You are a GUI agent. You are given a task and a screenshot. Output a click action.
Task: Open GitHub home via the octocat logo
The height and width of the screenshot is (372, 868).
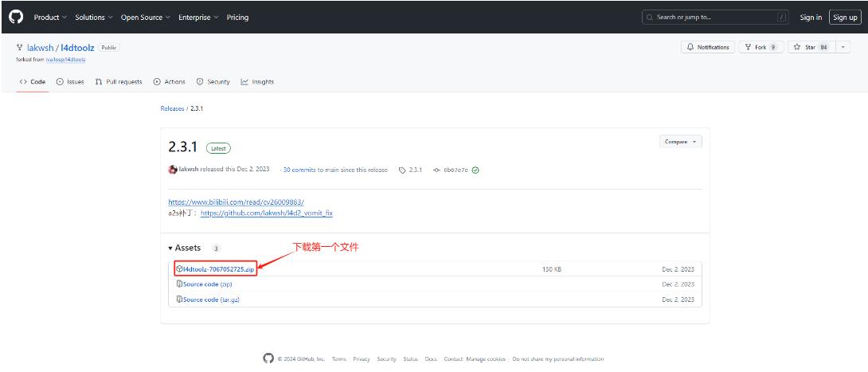(x=16, y=18)
